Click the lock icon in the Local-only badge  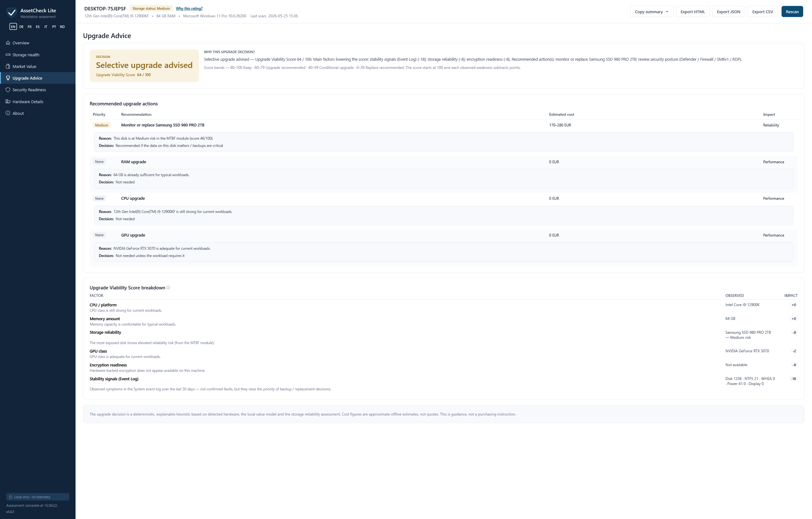(x=10, y=497)
